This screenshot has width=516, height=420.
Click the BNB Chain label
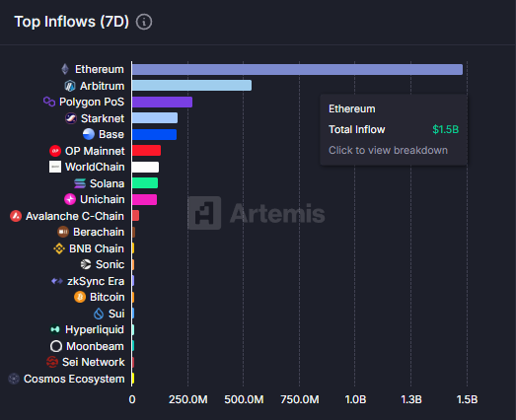click(97, 248)
